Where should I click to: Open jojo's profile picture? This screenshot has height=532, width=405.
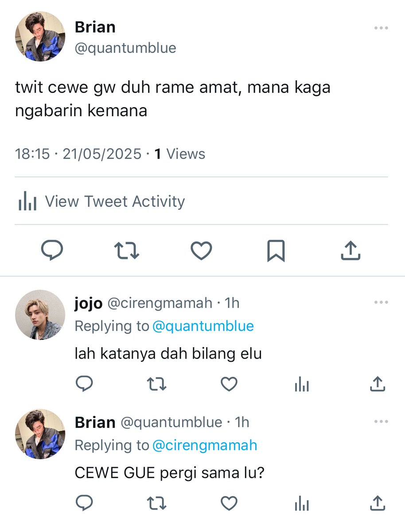(x=40, y=315)
